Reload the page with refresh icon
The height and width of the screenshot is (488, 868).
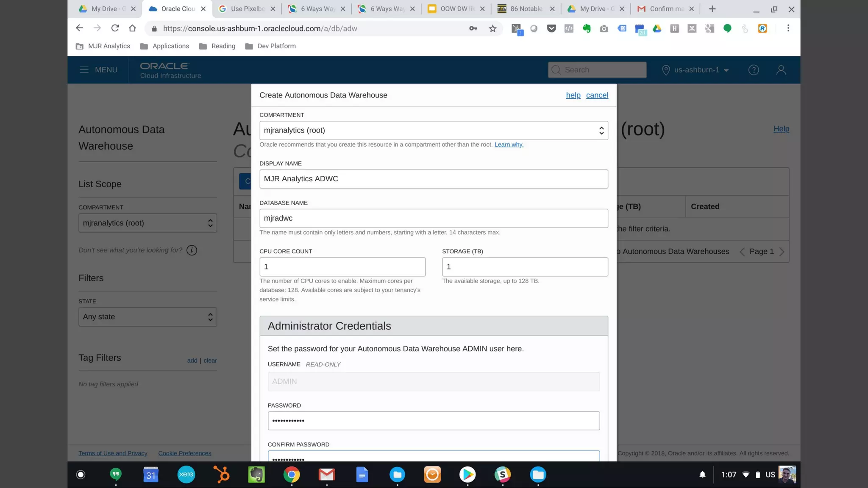click(x=115, y=28)
